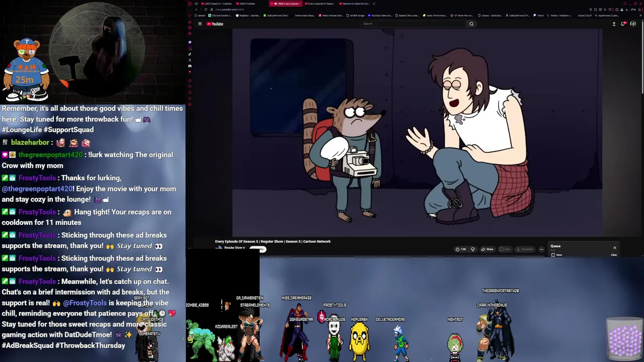This screenshot has height=362, width=644.
Task: Open the 'Nightbot - Dashbo...' bookmark
Action: [x=248, y=16]
